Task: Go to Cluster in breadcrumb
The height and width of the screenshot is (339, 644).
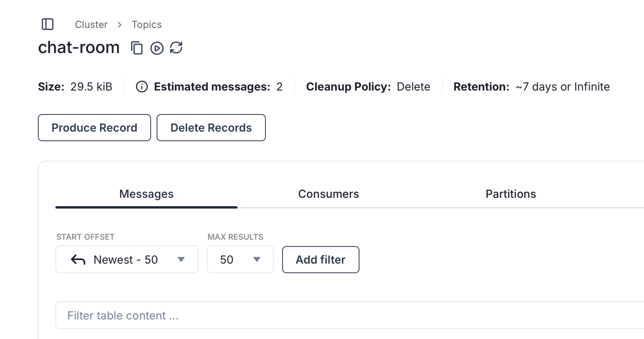Action: 91,25
